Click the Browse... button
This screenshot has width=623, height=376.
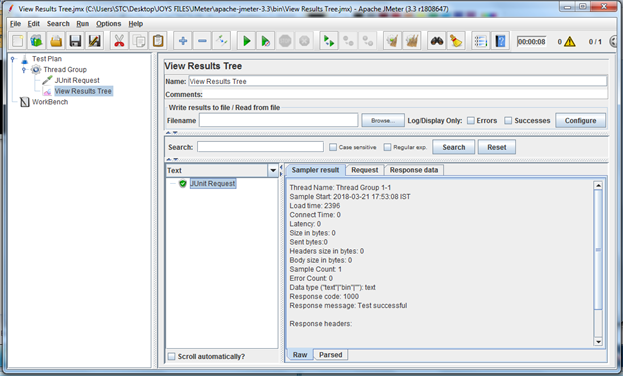coord(383,120)
